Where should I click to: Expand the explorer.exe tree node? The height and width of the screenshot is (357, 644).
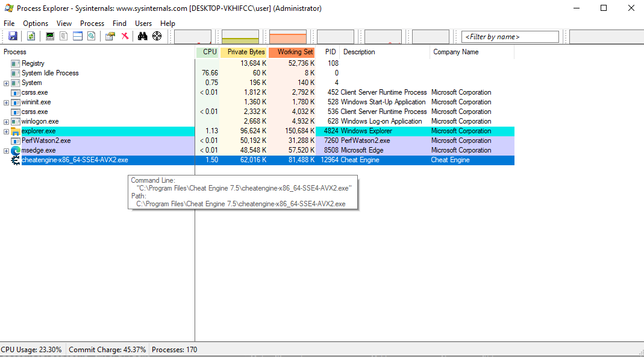tap(6, 131)
